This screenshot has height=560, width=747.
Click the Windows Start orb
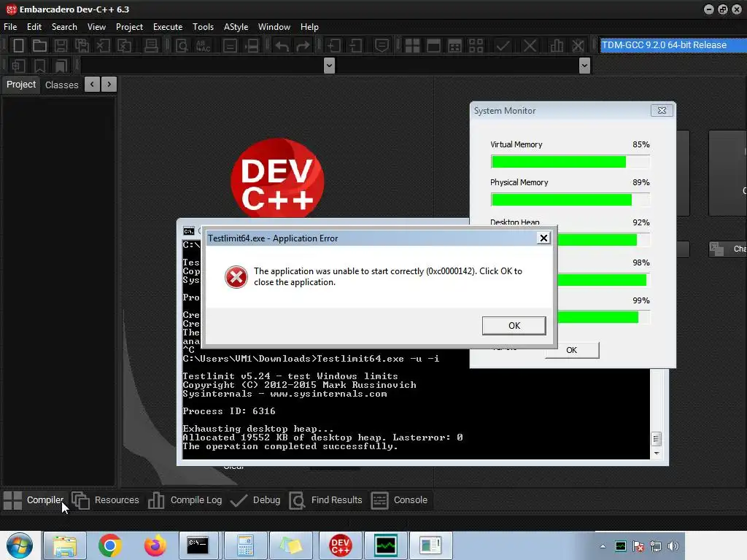19,545
